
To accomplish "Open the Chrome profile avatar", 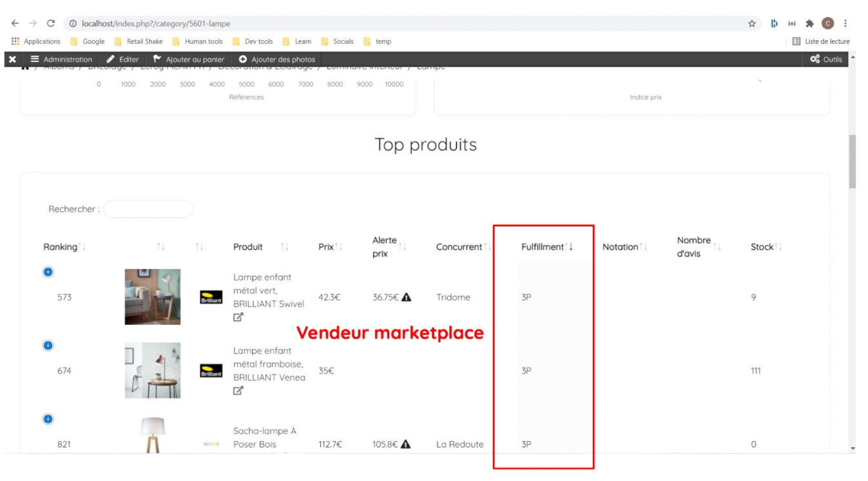I will (x=827, y=24).
